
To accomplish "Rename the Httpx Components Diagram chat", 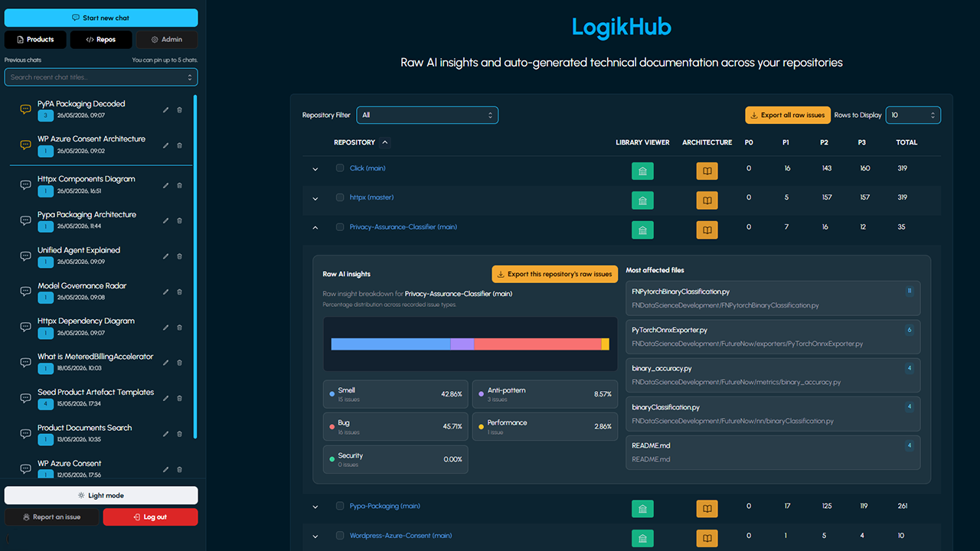I will 166,185.
